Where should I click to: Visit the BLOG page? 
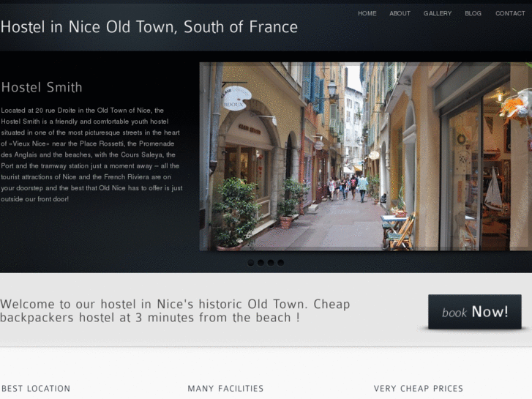point(473,13)
